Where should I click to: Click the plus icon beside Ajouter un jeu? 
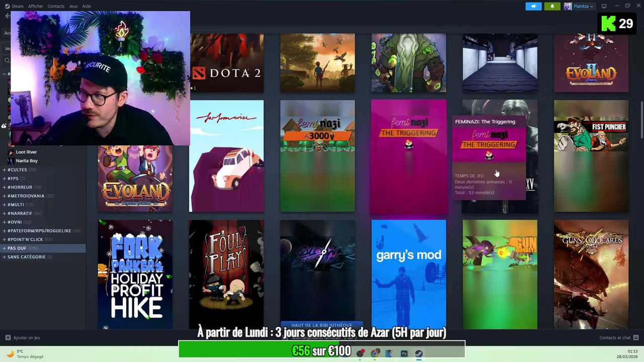8,338
